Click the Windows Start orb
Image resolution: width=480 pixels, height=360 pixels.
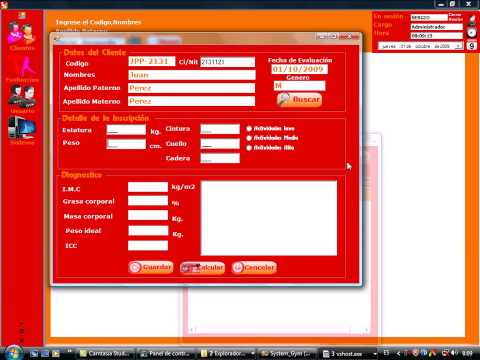point(13,353)
